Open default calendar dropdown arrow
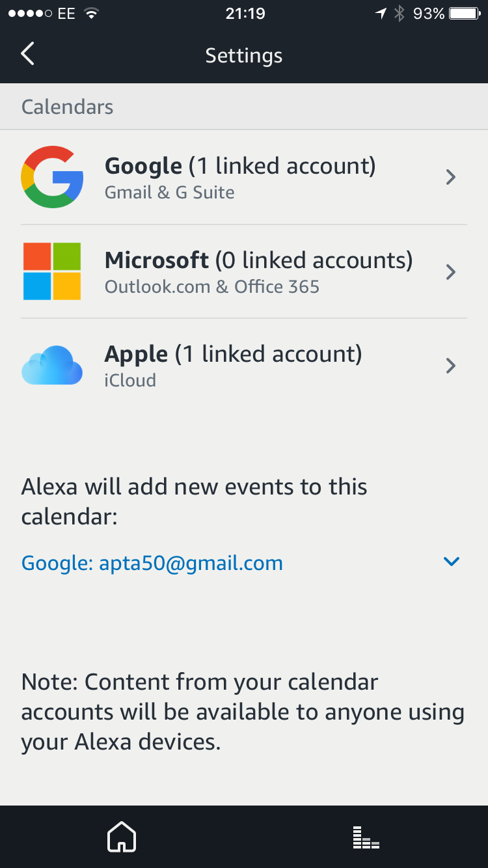The width and height of the screenshot is (488, 868). pos(451,562)
